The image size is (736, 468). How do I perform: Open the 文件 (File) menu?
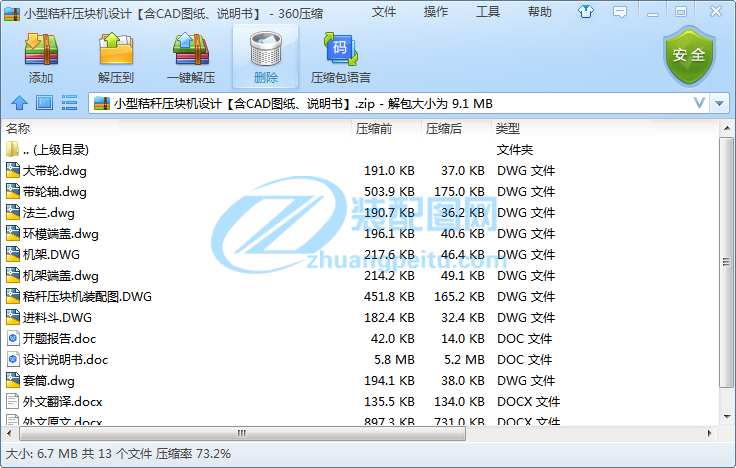(384, 12)
